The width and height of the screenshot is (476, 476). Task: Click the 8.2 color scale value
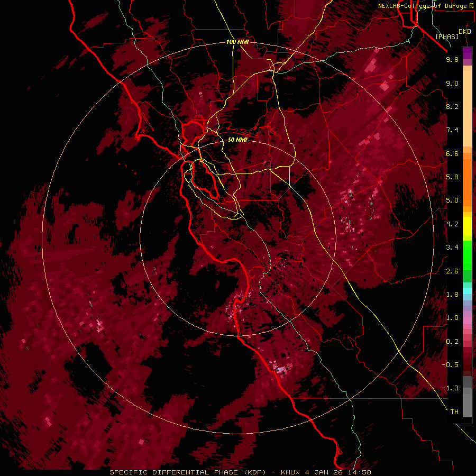452,106
